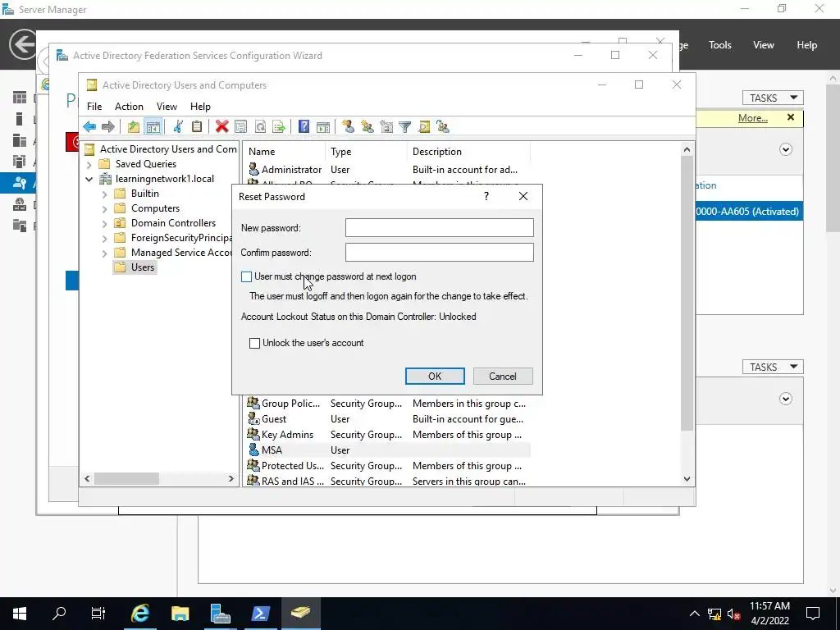Image resolution: width=840 pixels, height=630 pixels.
Task: Click the Up one level folder icon
Action: pos(134,127)
